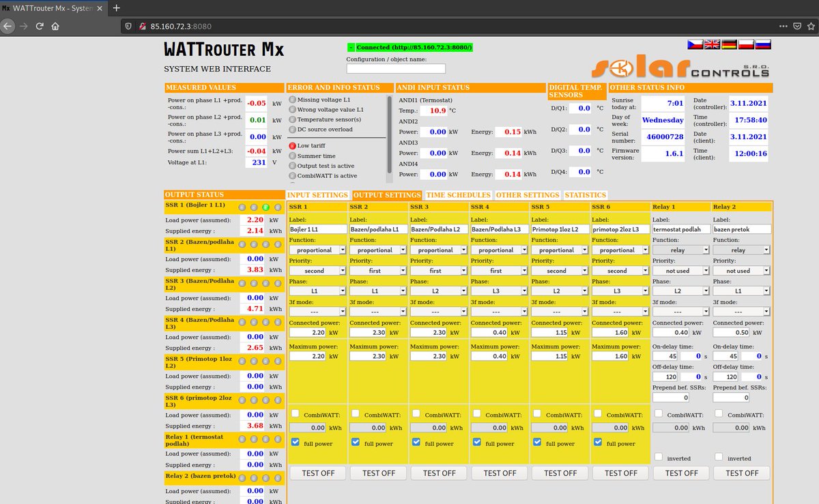Enable CombiWATT checkbox for SSR 2
The image size is (819, 504).
(x=356, y=413)
